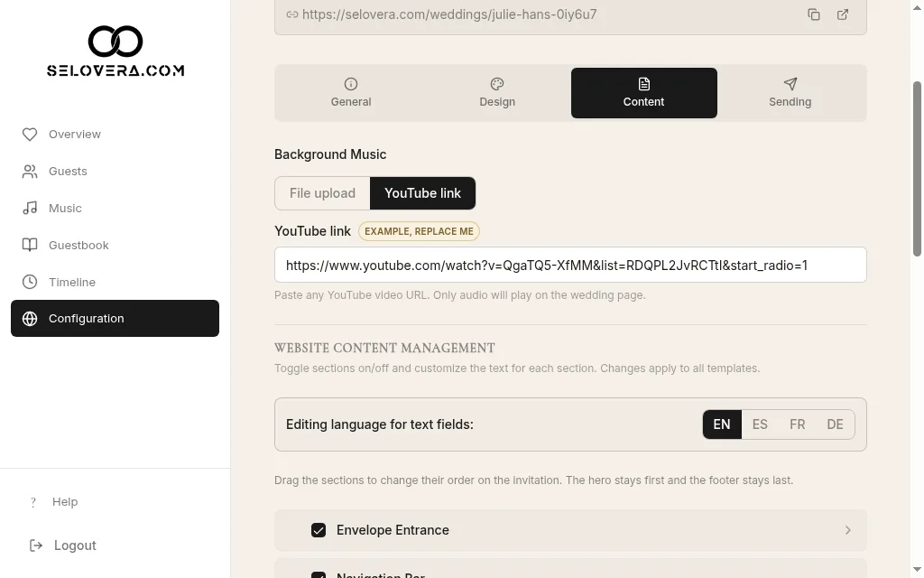
Task: Open the Timeline sidebar page
Action: (x=115, y=282)
